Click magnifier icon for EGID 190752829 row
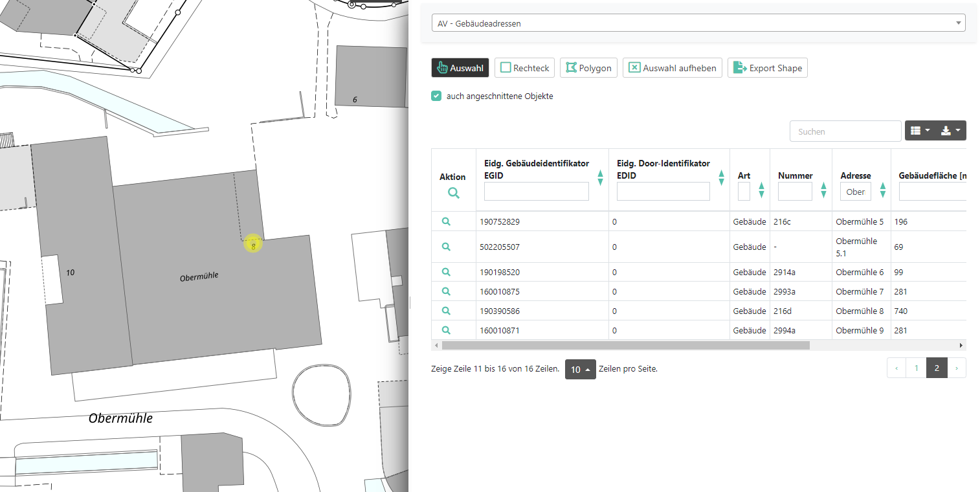The image size is (980, 492). click(446, 221)
